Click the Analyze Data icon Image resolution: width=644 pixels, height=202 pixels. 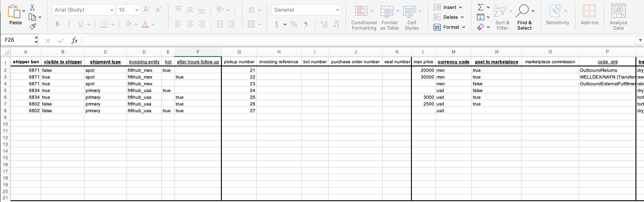618,15
